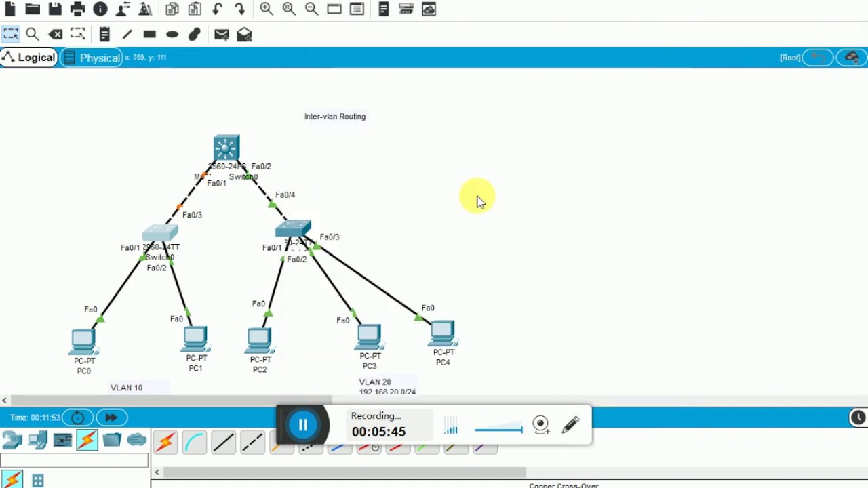Select the Switch0 device
This screenshot has width=868, height=488.
point(160,232)
